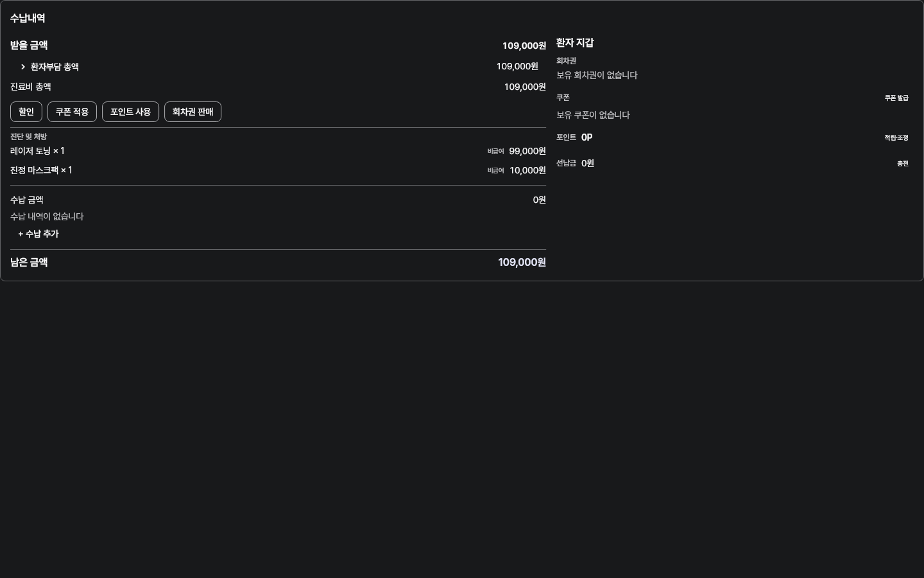Click the 0P point balance
Screen dimensions: 924x578
pos(587,137)
